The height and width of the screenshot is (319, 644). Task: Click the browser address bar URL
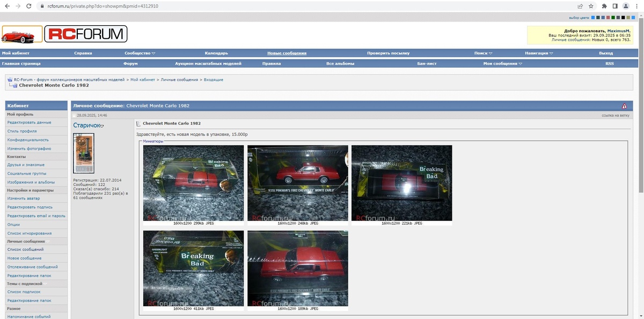pos(103,6)
